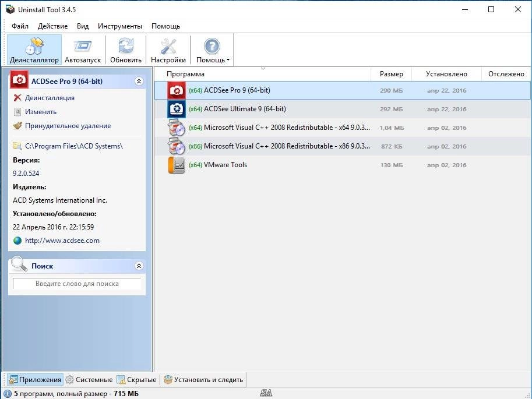
Task: Click the red X Деинсталляция icon
Action: tap(17, 98)
